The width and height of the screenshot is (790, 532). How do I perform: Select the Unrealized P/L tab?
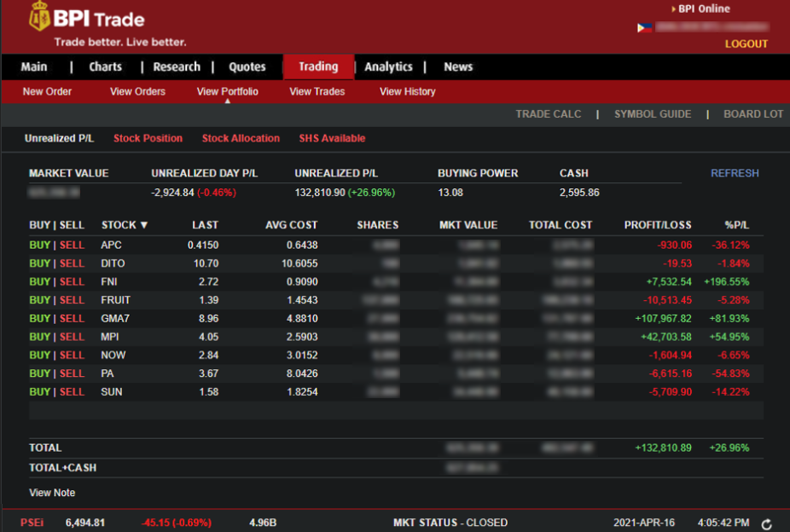pos(60,138)
